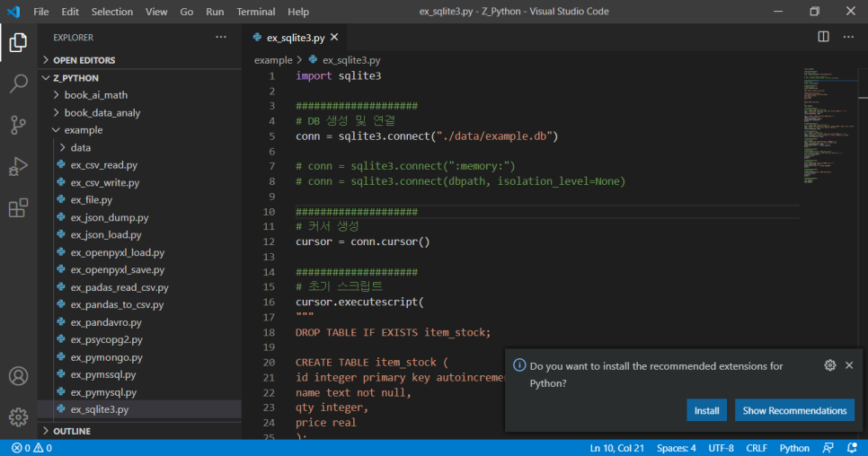Change line ending via CRLF status item
868x456 pixels.
(x=757, y=448)
